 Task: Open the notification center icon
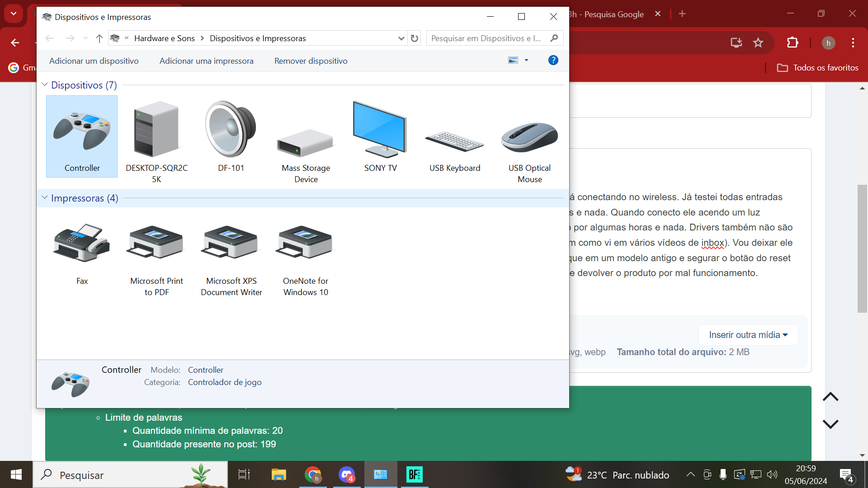[847, 474]
